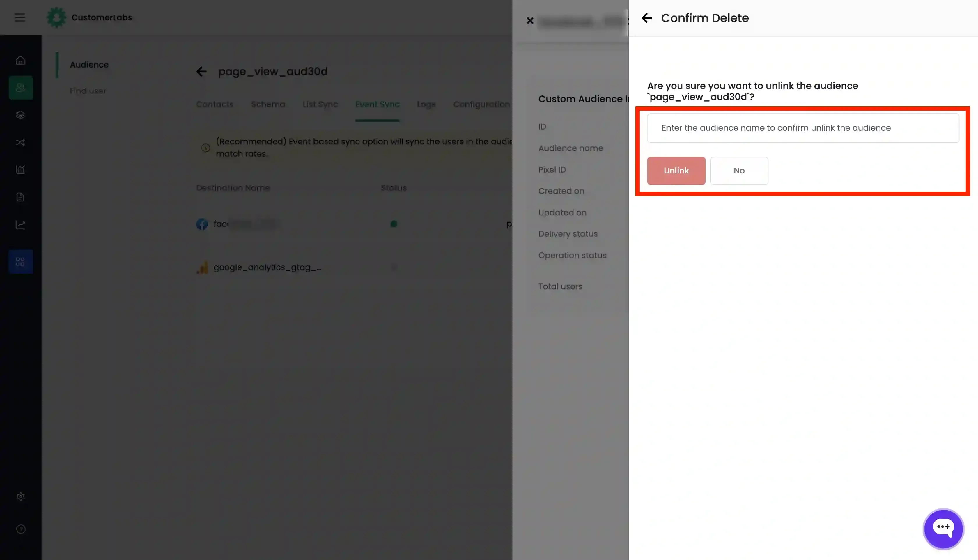Close the custom audience side panel
The image size is (978, 560).
[530, 20]
